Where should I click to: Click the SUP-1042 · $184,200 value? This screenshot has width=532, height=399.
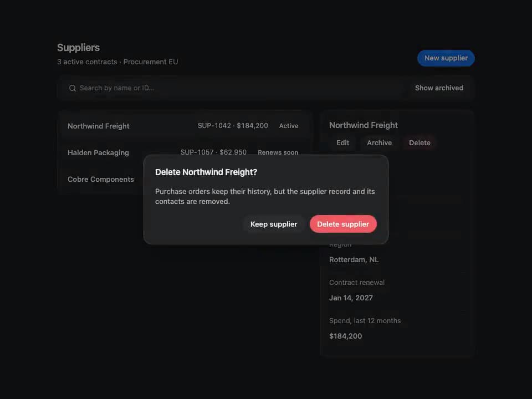pyautogui.click(x=233, y=126)
